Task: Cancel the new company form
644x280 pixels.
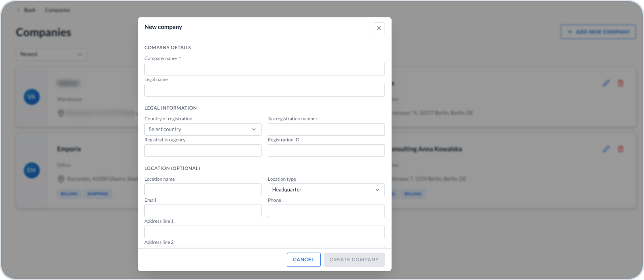Action: 304,260
